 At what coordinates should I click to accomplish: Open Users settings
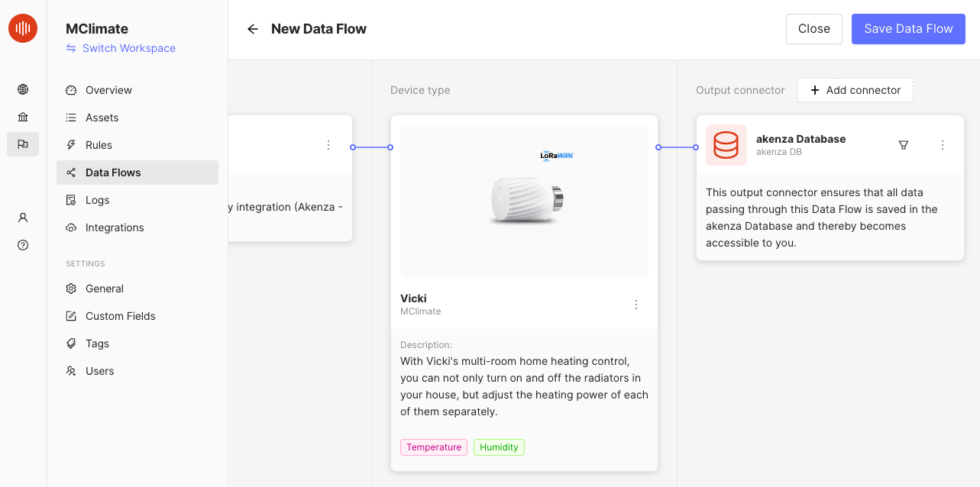pos(137,371)
